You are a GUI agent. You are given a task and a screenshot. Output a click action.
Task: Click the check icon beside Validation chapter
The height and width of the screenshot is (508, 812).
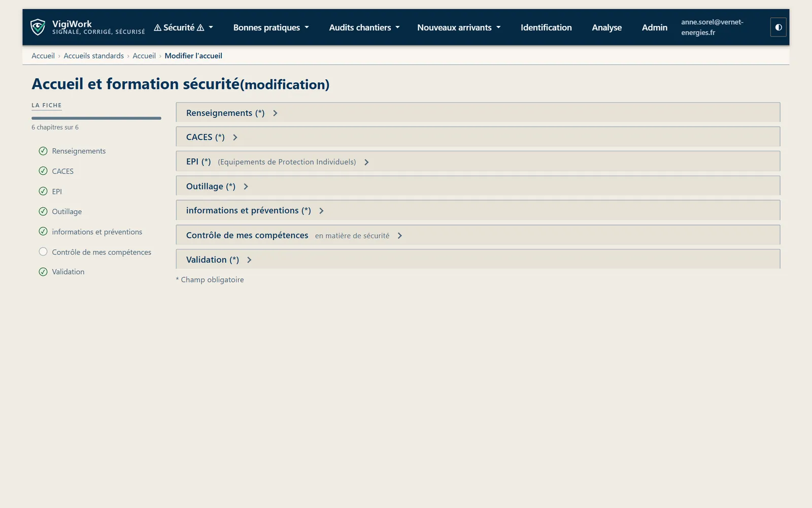(x=43, y=272)
